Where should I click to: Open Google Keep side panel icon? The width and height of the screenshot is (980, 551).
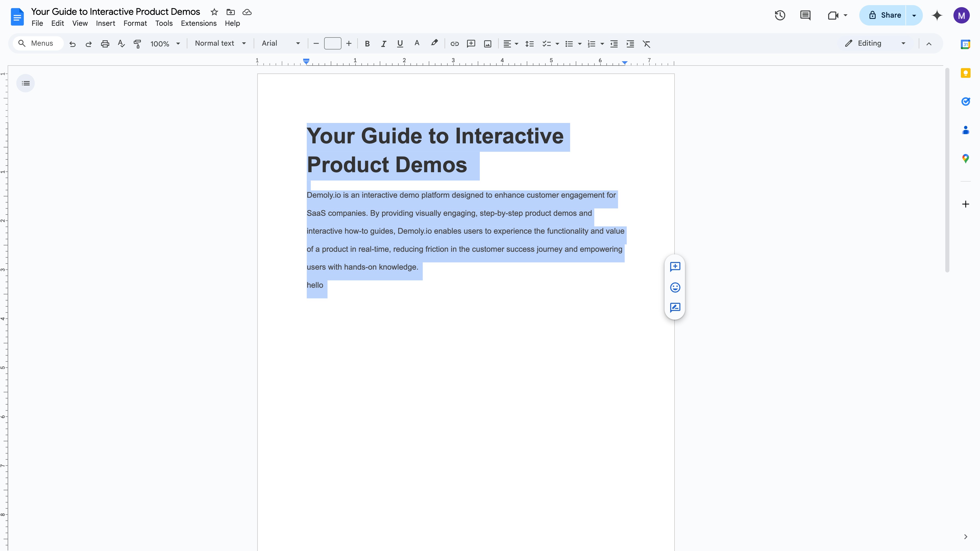coord(965,73)
